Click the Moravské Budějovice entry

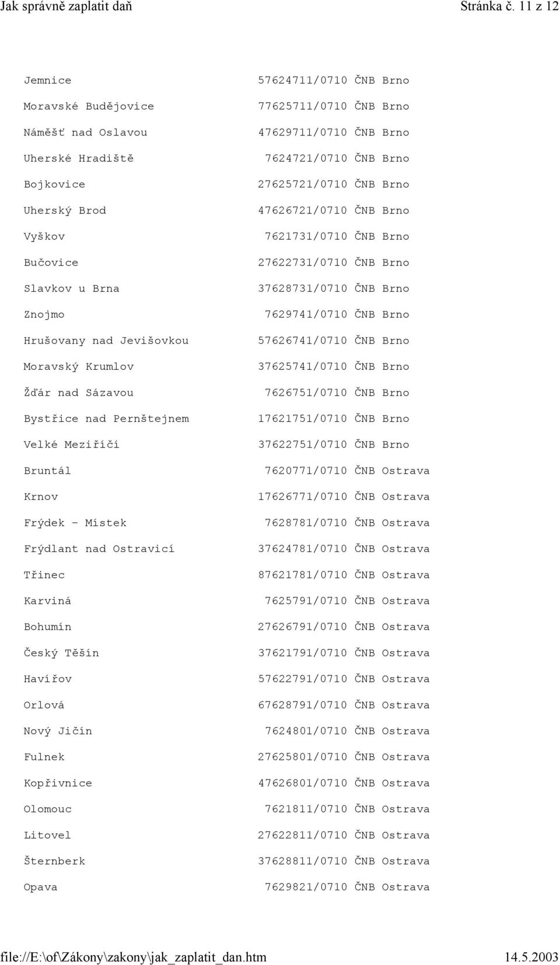tap(89, 106)
